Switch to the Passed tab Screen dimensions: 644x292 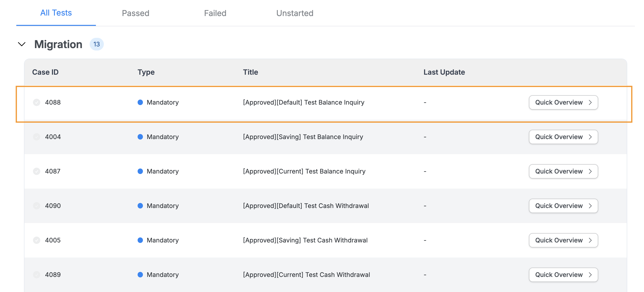[135, 13]
